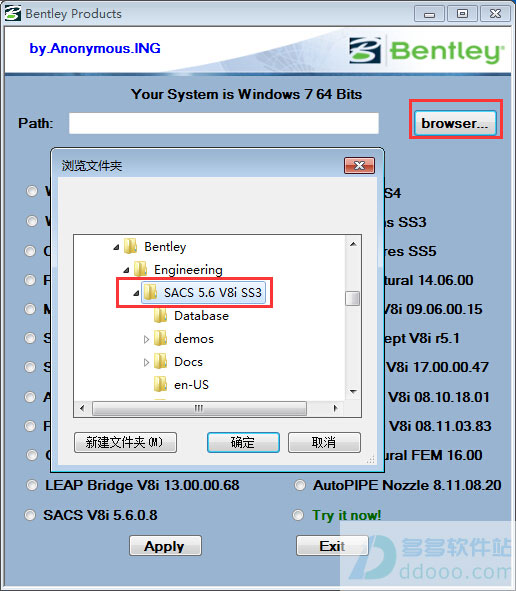Close the Bentley Products window
Image resolution: width=516 pixels, height=591 pixels.
pyautogui.click(x=495, y=14)
